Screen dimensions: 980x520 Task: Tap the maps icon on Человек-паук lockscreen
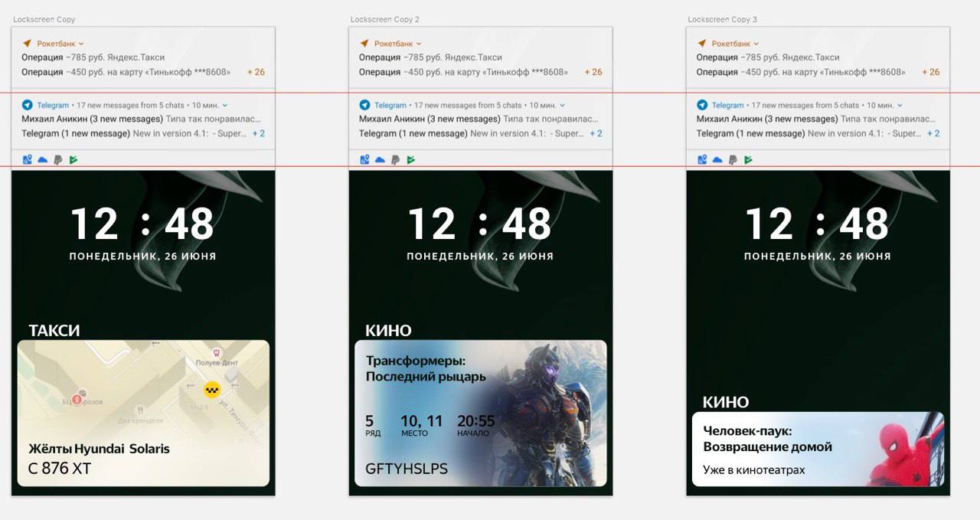[701, 160]
